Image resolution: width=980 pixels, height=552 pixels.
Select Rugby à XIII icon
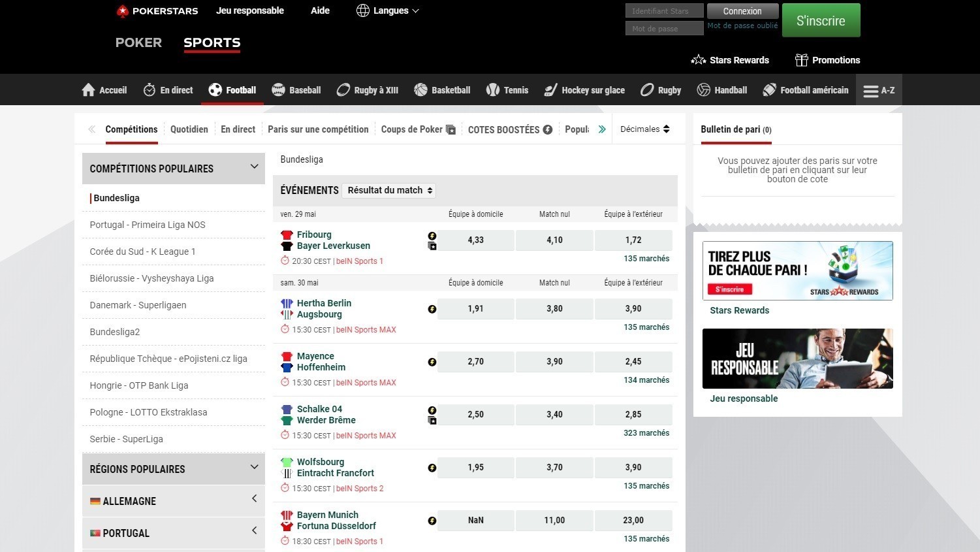click(x=343, y=90)
